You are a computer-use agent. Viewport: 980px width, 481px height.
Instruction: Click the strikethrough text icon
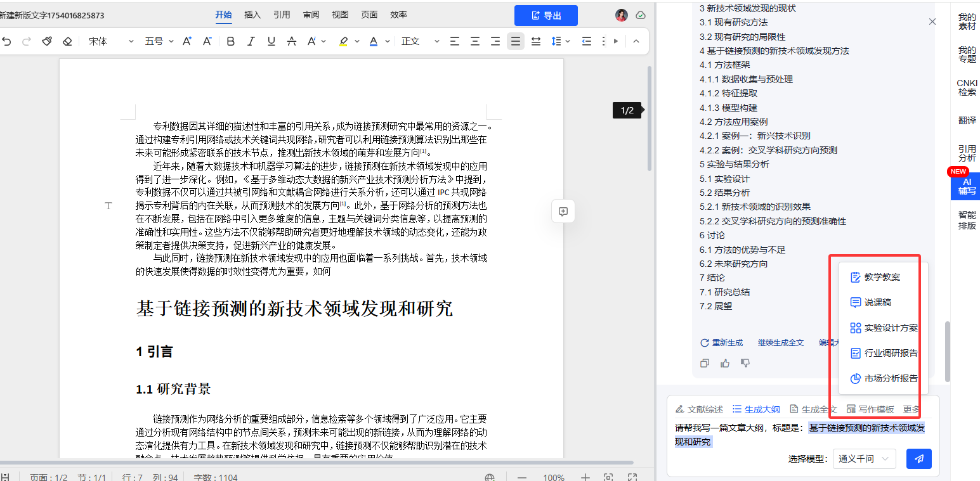coord(291,41)
